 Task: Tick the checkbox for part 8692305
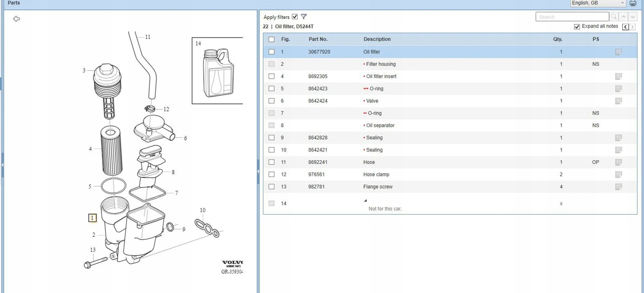tap(271, 76)
